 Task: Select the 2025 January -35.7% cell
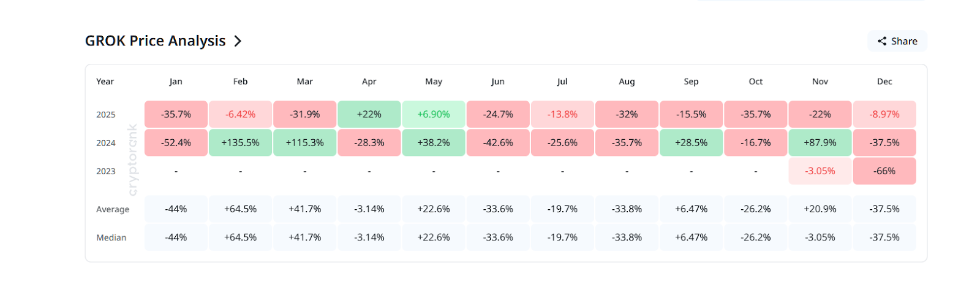point(176,114)
